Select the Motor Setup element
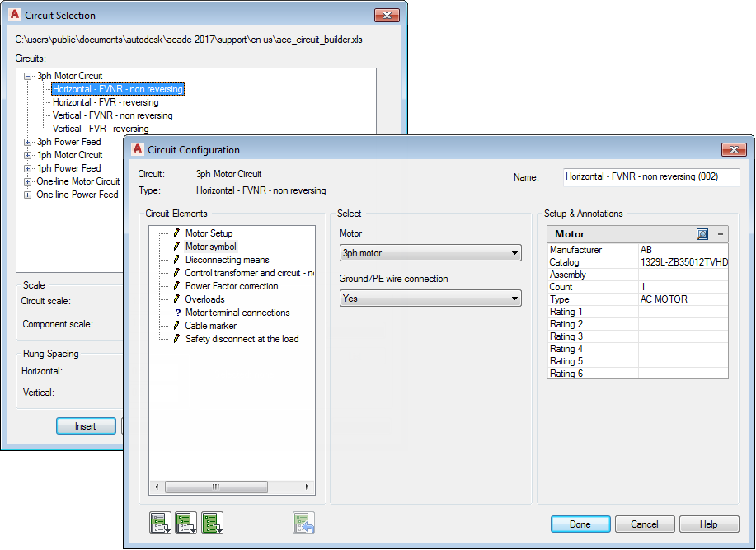Screen dimensions: 756x550 (x=209, y=233)
